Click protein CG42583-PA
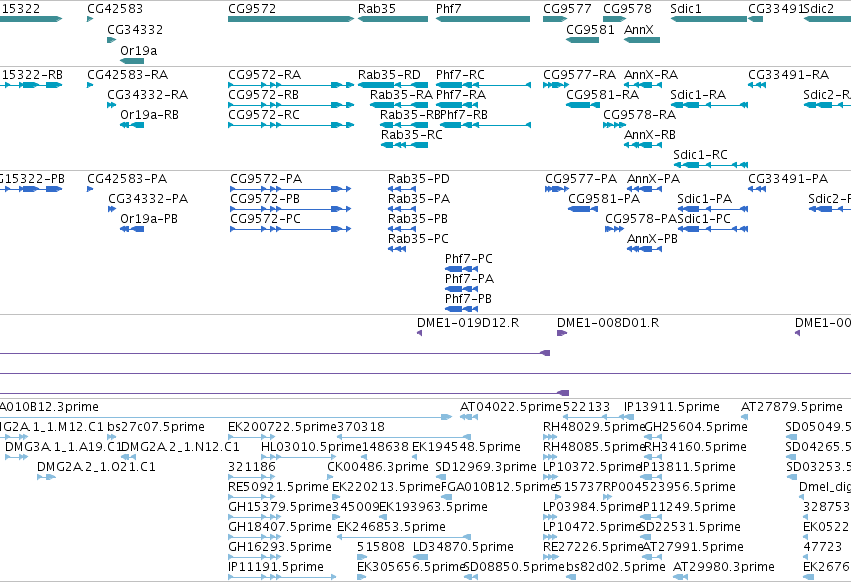 (x=127, y=179)
